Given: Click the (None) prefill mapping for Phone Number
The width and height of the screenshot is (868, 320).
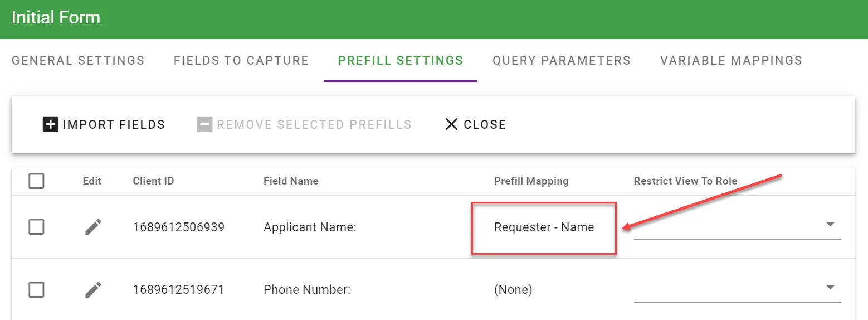Looking at the screenshot, I should pos(513,290).
